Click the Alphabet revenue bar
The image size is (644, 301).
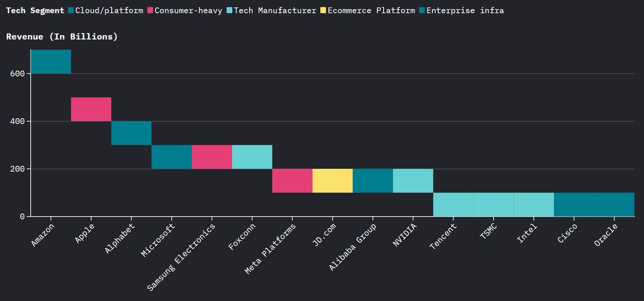click(x=131, y=133)
